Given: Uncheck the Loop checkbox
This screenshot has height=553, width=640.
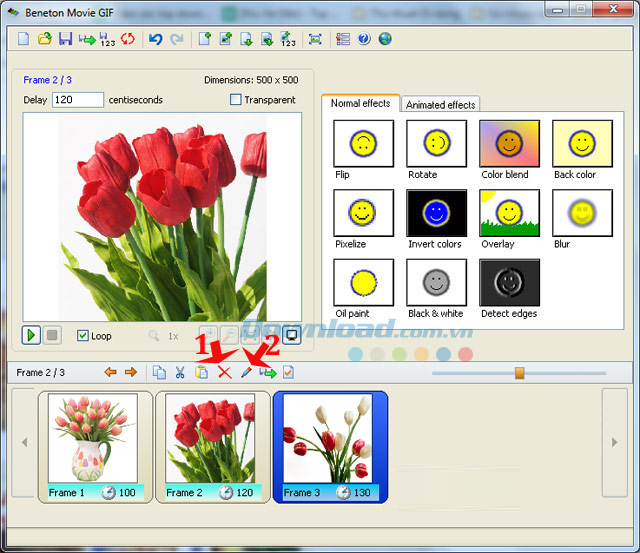Looking at the screenshot, I should [x=83, y=336].
